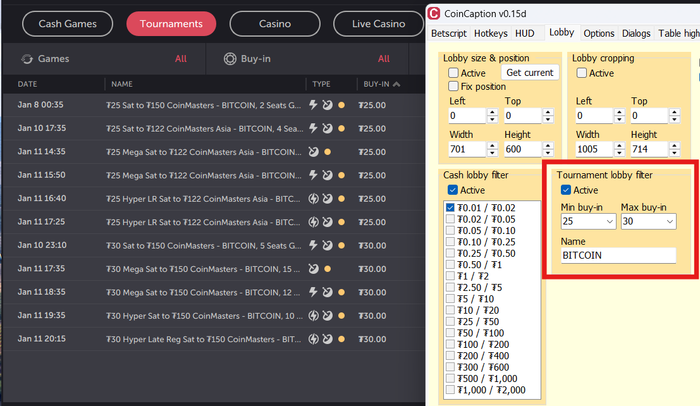Viewport: 700px width, 406px height.
Task: Sort by the NAME column header
Action: click(122, 84)
